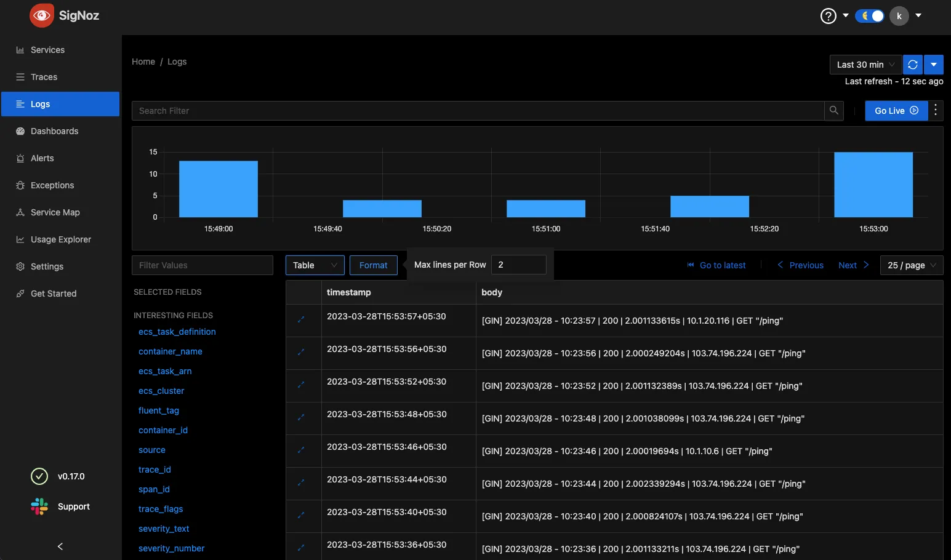Open Settings in the sidebar
The height and width of the screenshot is (560, 951).
60,266
